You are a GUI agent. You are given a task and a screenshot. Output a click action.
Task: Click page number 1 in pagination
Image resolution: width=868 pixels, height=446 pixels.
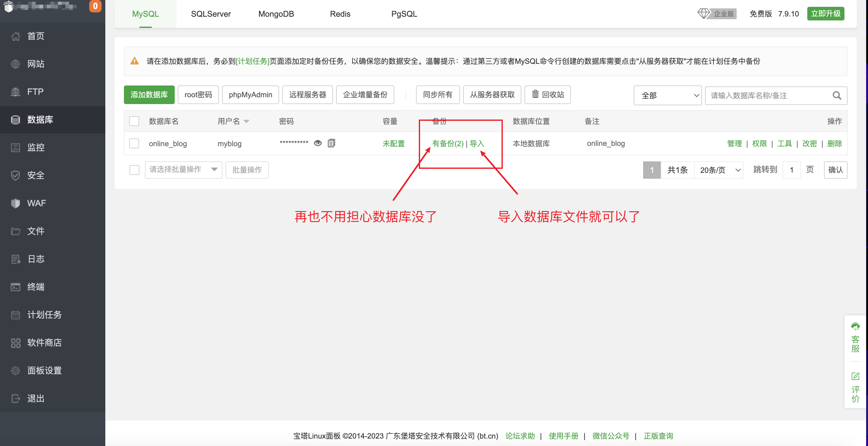(x=652, y=170)
